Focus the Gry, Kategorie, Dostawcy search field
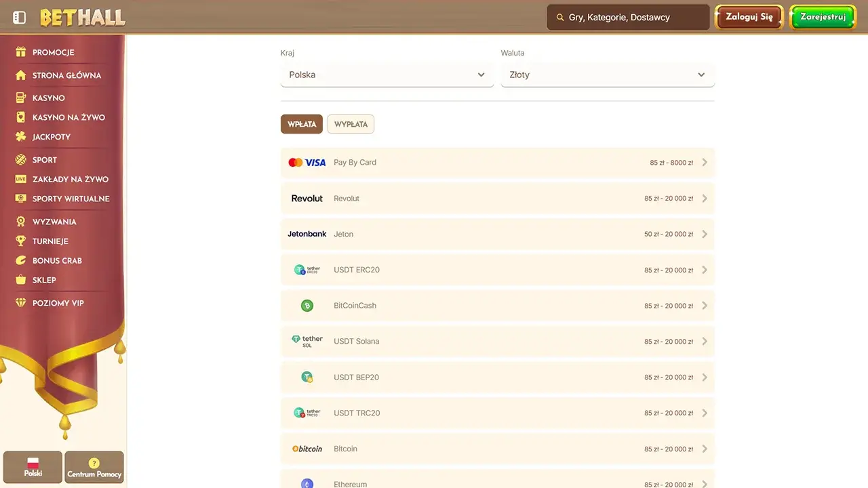Viewport: 868px width, 488px height. pos(629,18)
